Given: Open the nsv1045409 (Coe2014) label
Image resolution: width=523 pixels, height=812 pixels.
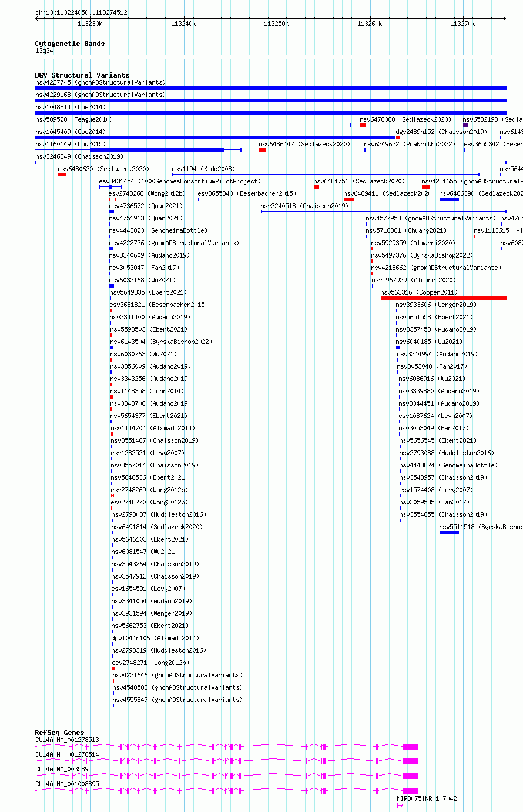Looking at the screenshot, I should [x=71, y=132].
